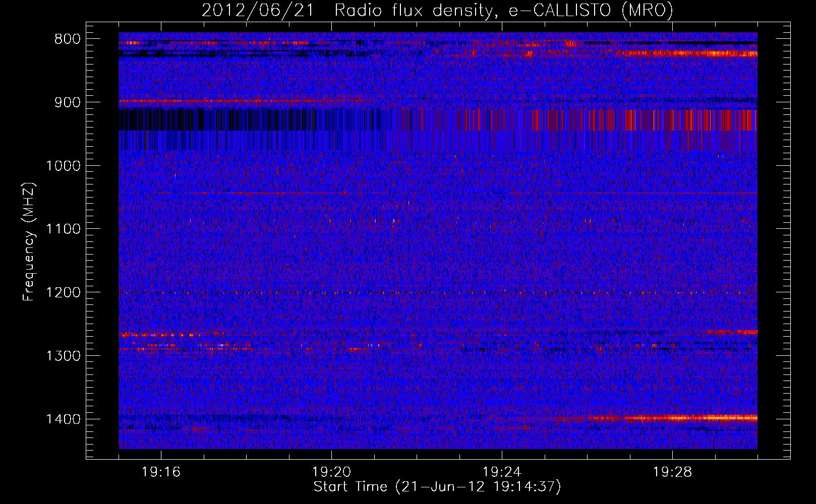Click the 19:20 time tick label
Screen dimensions: 816x504
pos(331,472)
